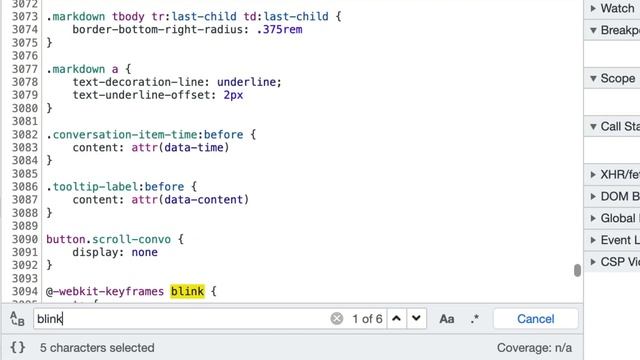Collapse the Scope section

click(612, 78)
